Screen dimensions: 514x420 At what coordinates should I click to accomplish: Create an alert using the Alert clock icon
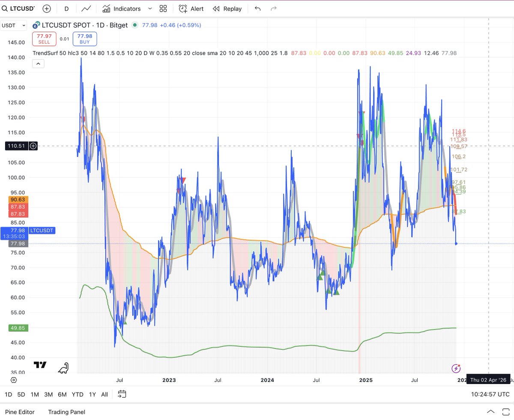tap(191, 8)
